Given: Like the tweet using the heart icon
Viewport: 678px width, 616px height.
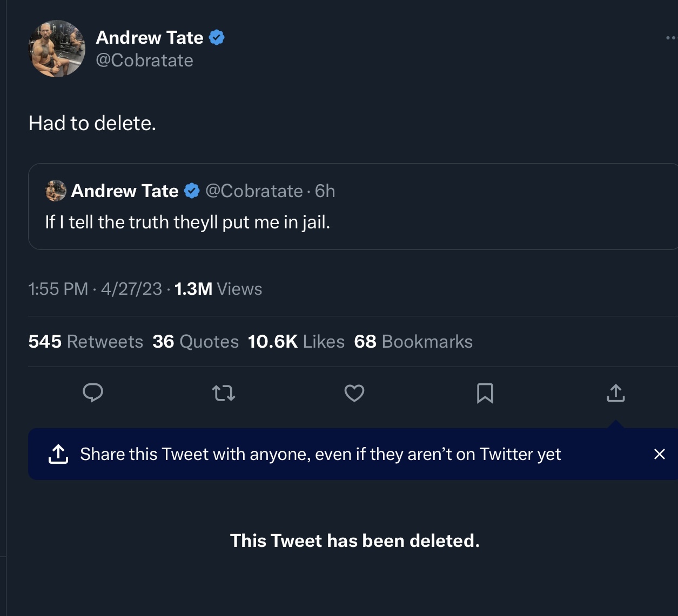Looking at the screenshot, I should point(354,393).
